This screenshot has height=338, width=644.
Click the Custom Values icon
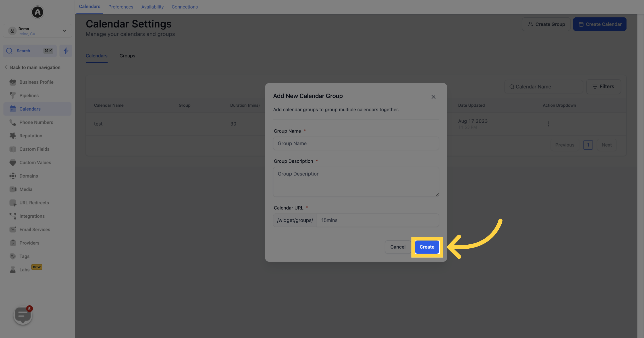13,162
